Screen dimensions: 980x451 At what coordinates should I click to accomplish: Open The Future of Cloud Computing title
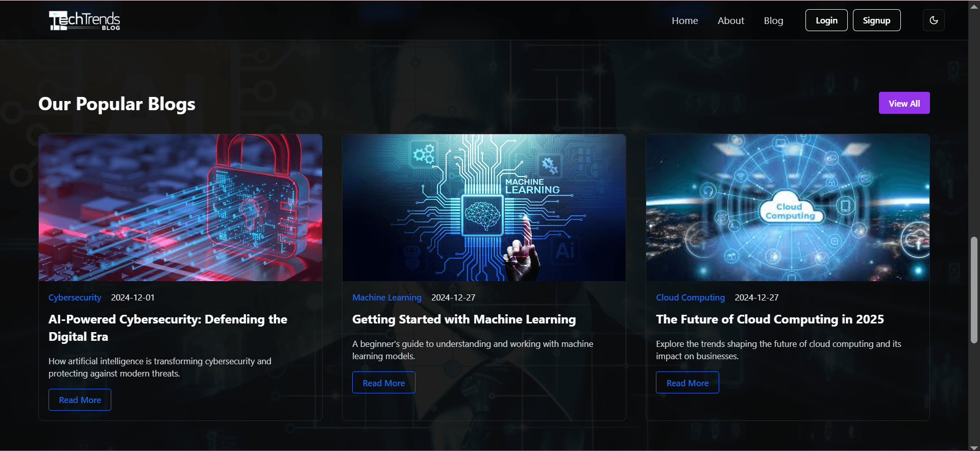click(770, 319)
